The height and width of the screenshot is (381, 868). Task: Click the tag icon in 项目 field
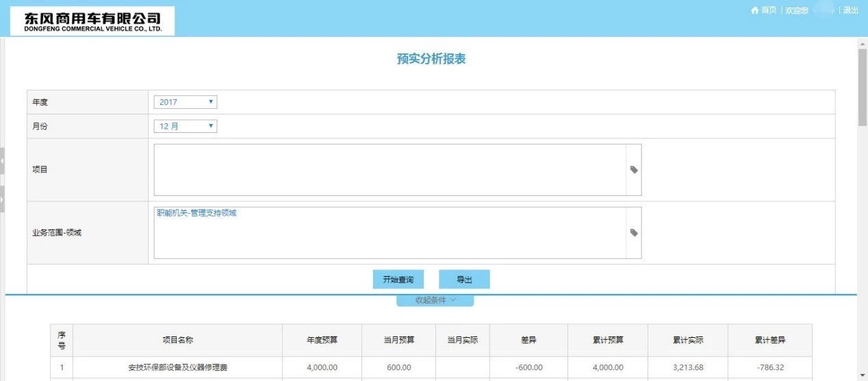(634, 170)
